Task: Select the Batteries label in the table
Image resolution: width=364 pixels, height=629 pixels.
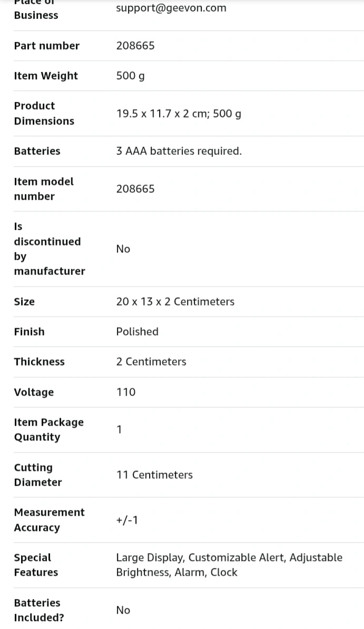Action: (x=37, y=151)
